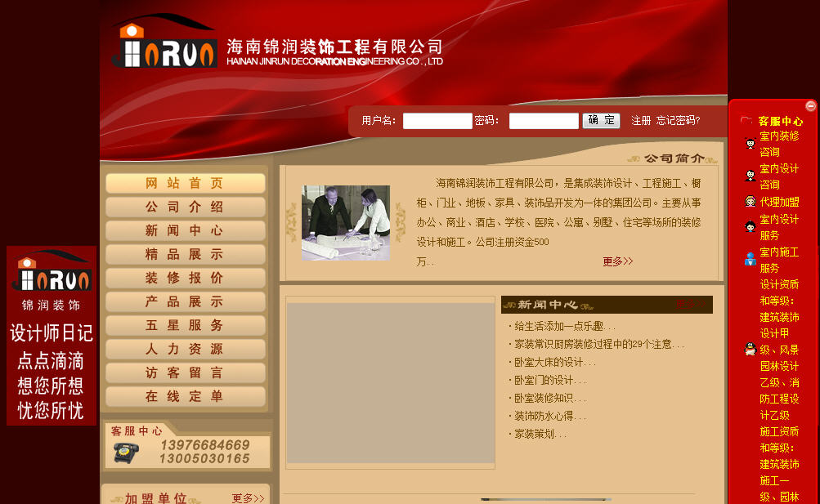The image size is (820, 504).
Task: Click the chat icon beside 室内装修咨询
Action: tap(751, 144)
